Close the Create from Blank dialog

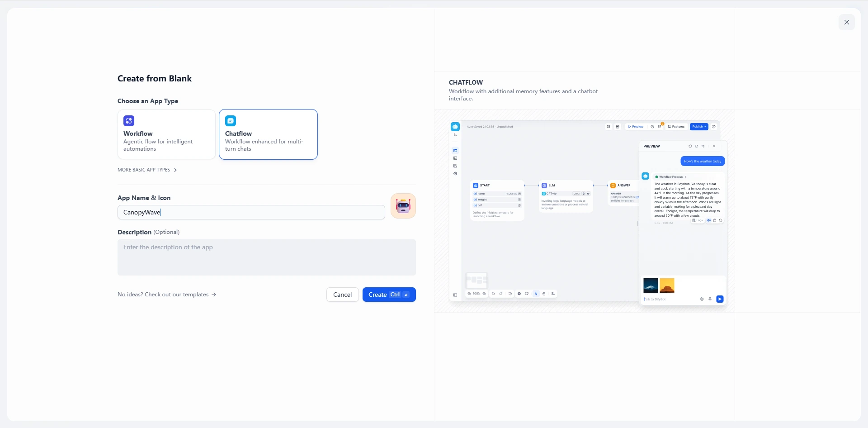846,22
